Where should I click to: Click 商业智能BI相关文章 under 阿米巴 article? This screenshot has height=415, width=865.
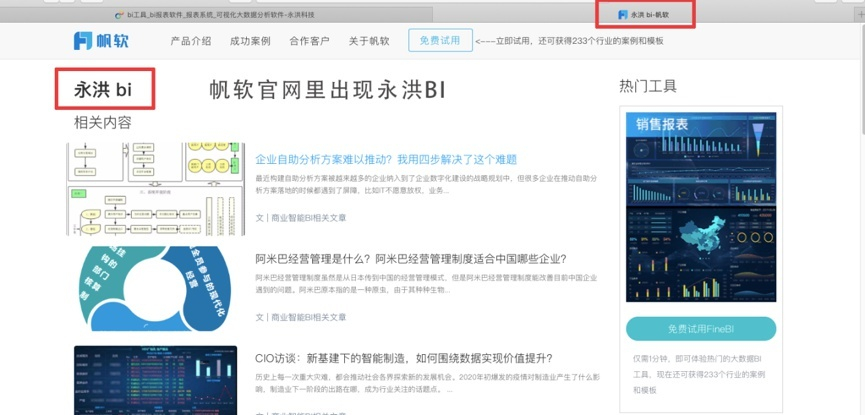pyautogui.click(x=308, y=317)
